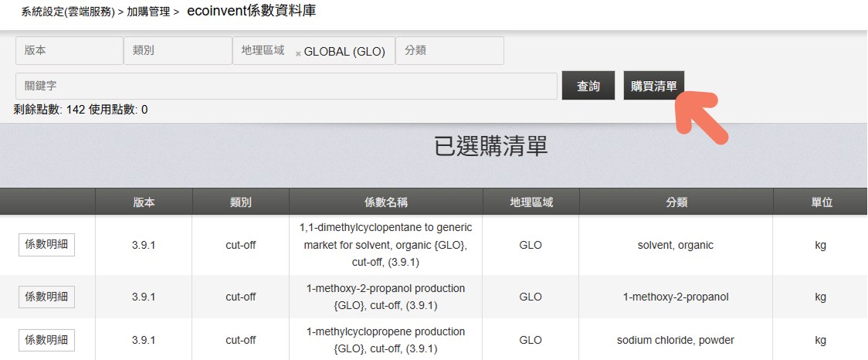Open 係數明細 for 1-methoxy-2-propanol row
Image resolution: width=868 pixels, height=360 pixels.
tap(46, 297)
